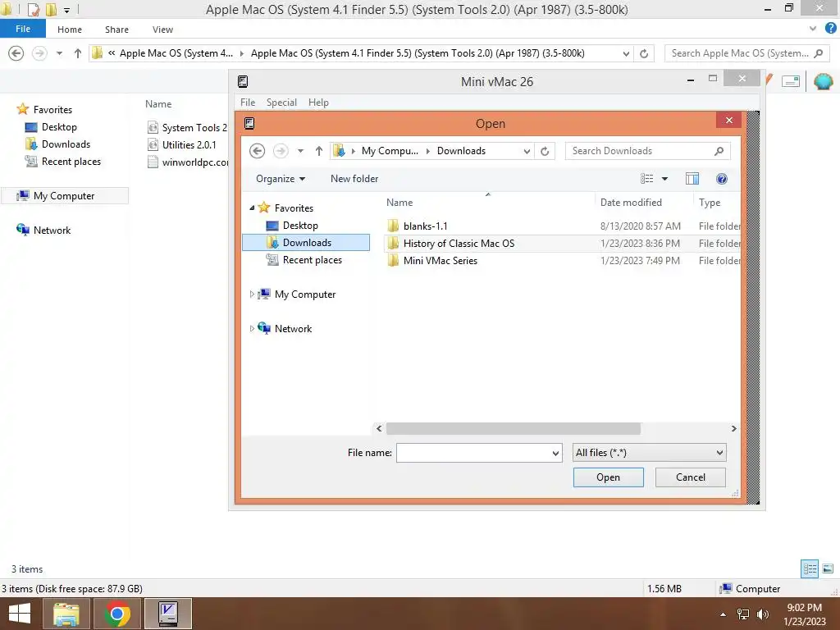Open the Mini vMac Help menu
This screenshot has width=840, height=630.
point(318,103)
